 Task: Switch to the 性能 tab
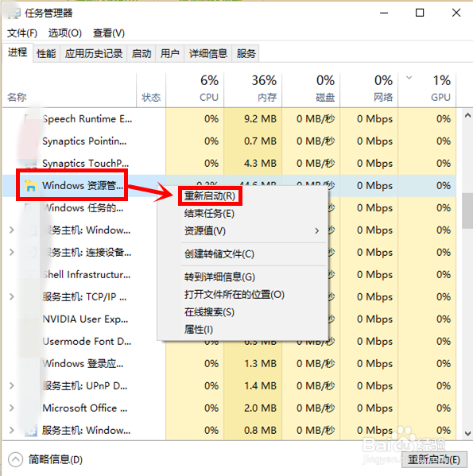tap(46, 54)
